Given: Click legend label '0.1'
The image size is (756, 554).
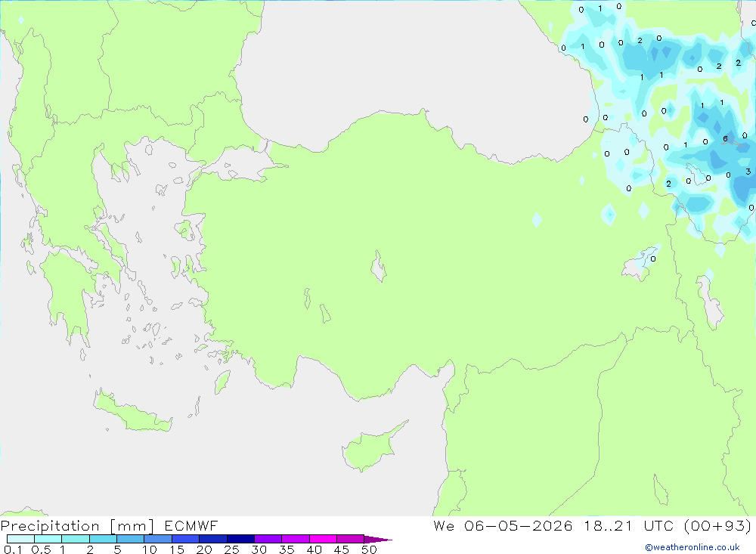Looking at the screenshot, I should (x=13, y=549).
